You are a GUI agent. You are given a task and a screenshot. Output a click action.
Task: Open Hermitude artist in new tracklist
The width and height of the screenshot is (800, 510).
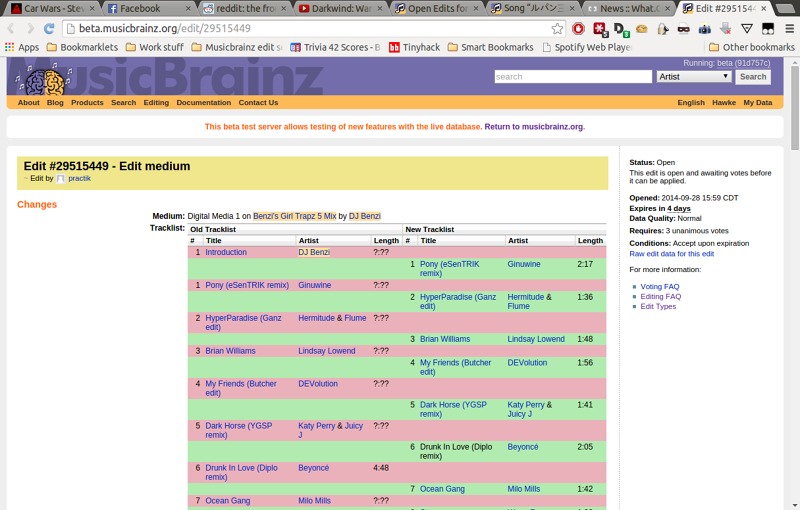point(526,297)
